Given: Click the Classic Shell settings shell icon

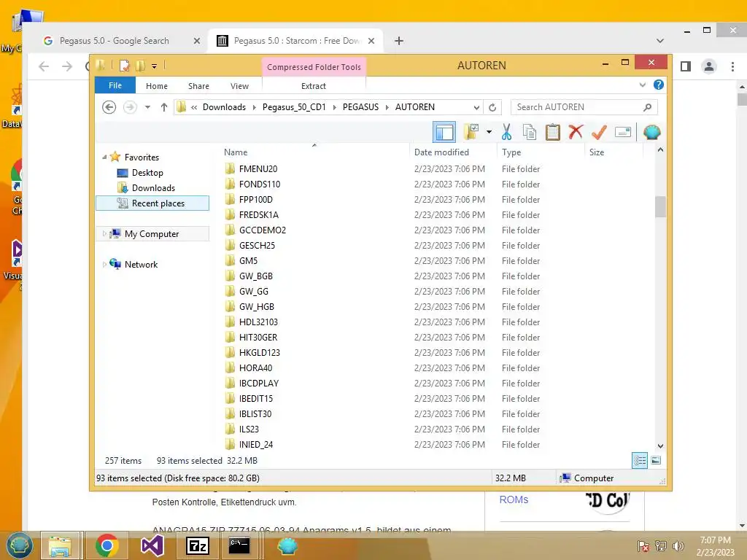Looking at the screenshot, I should pos(651,132).
